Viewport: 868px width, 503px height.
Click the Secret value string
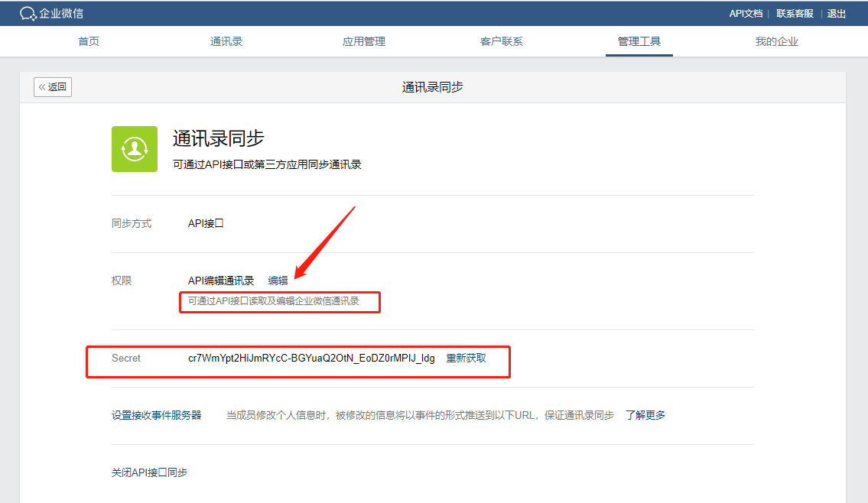312,358
